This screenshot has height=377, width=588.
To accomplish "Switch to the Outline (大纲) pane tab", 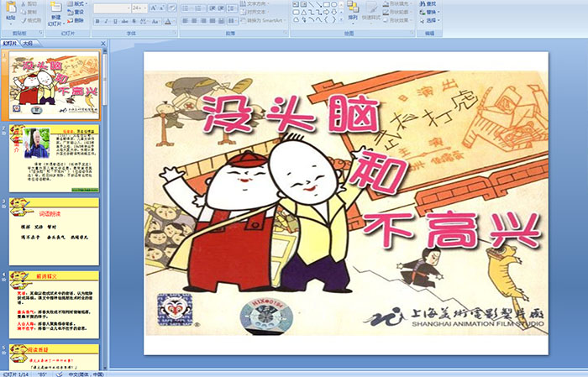I will [28, 44].
